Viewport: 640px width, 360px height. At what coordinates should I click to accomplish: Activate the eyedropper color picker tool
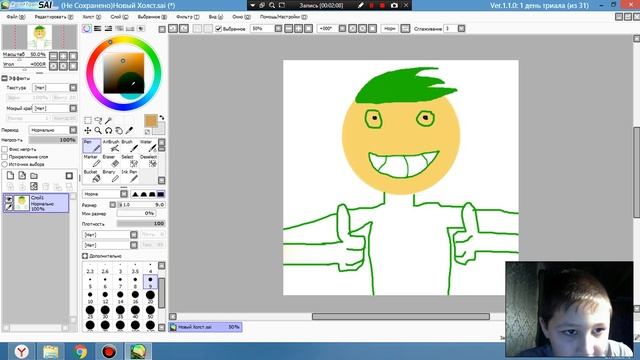tap(129, 131)
